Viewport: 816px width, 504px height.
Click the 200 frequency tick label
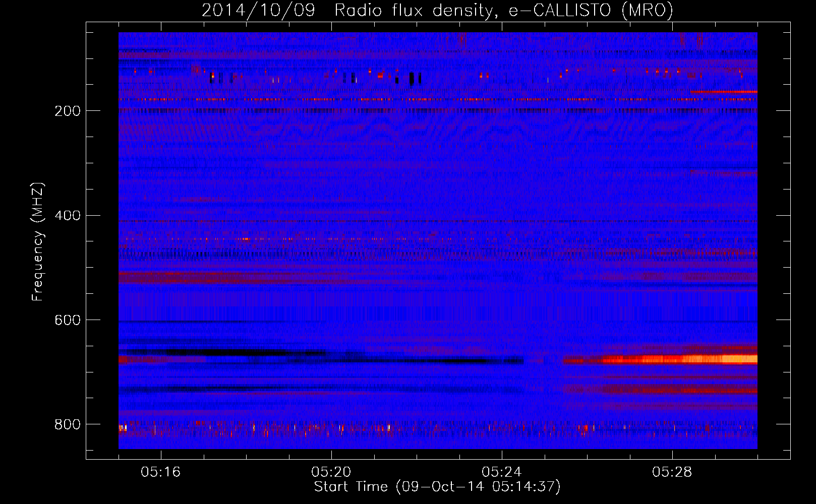coord(68,111)
